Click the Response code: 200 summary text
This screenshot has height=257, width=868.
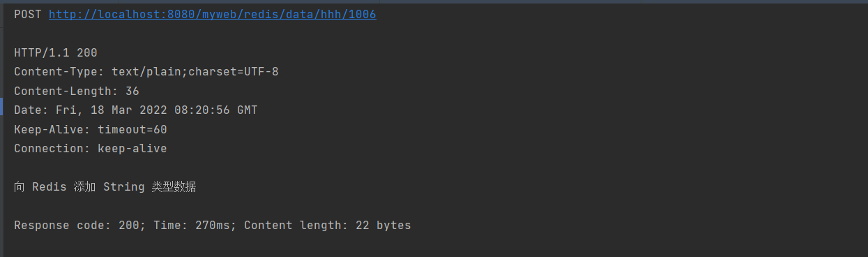pyautogui.click(x=78, y=226)
